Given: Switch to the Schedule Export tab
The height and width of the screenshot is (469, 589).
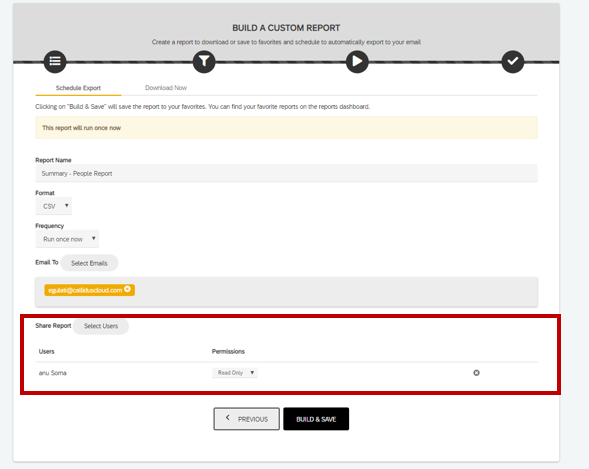Looking at the screenshot, I should (x=78, y=88).
